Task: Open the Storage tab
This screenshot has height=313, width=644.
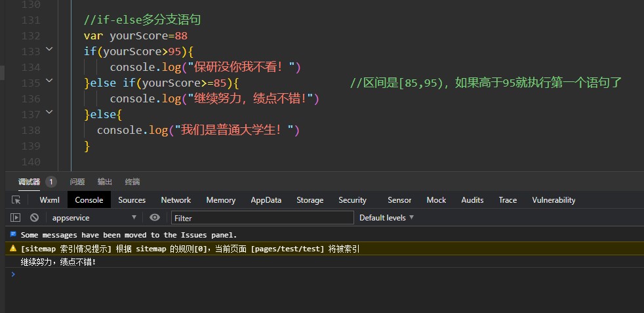Action: [x=310, y=200]
